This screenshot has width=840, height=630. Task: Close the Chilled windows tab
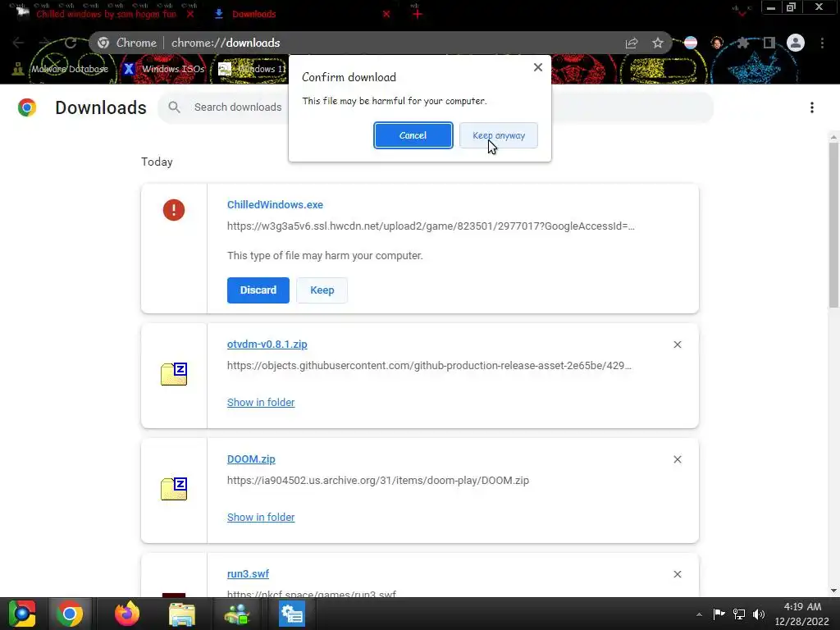tap(190, 14)
